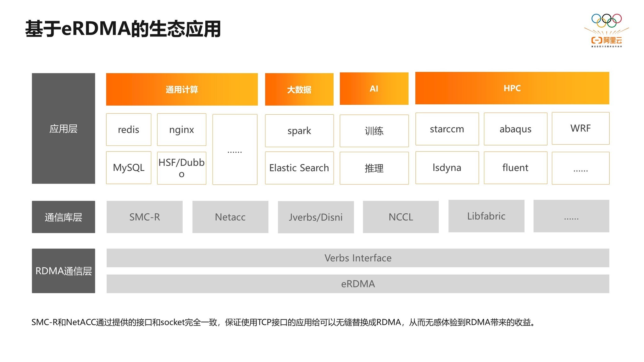Select the 训练 box under AI
Viewport: 644px width, 362px height.
click(x=374, y=131)
